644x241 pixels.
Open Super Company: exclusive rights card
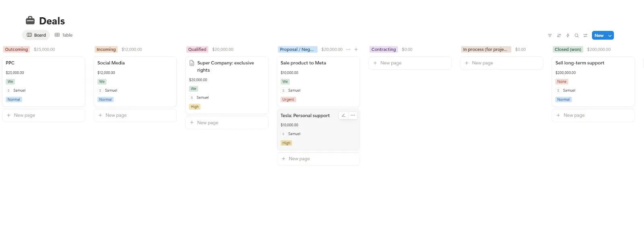click(227, 85)
